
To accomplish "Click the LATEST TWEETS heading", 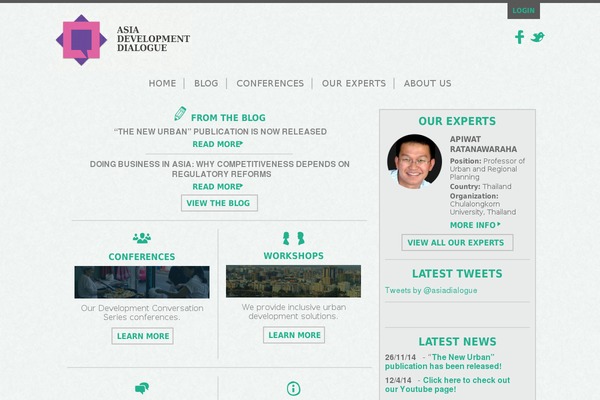I will click(x=457, y=274).
